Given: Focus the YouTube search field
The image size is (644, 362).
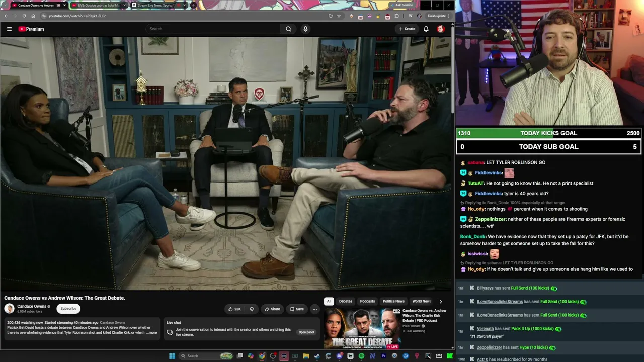Looking at the screenshot, I should 213,29.
